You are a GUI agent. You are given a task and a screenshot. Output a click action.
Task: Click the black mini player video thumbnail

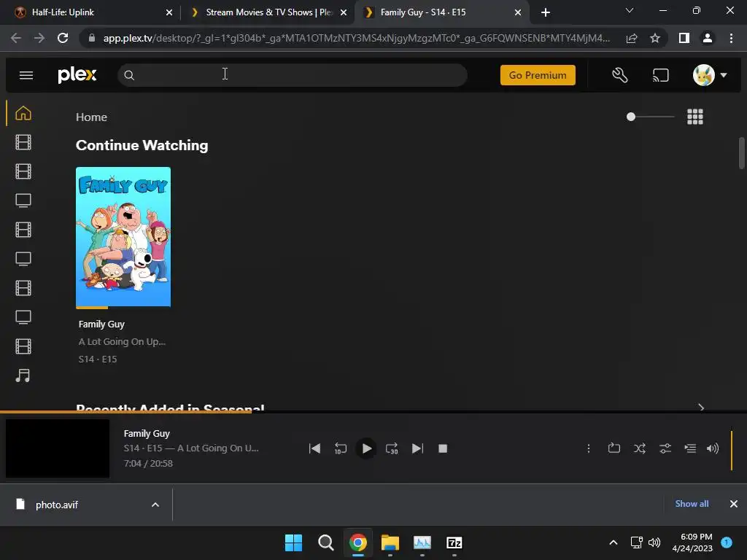click(58, 448)
